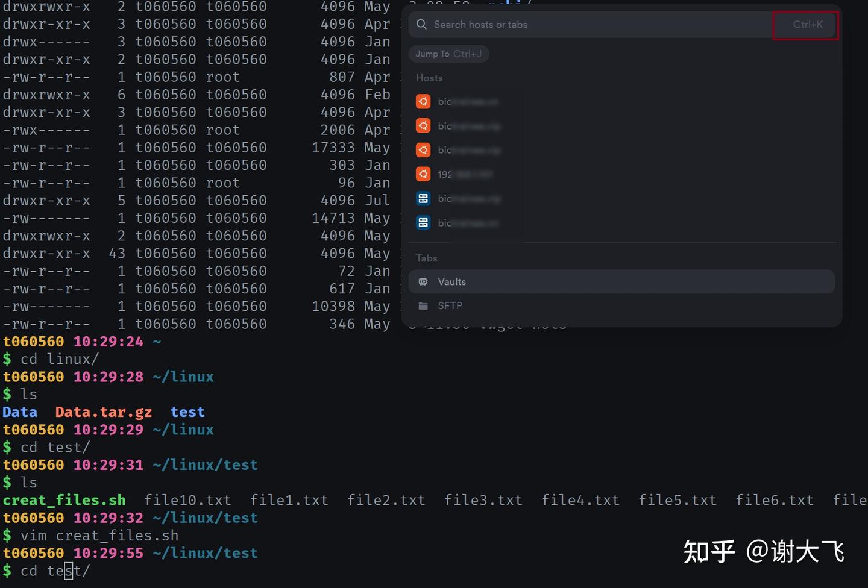Click the highlighted Ctrl+K shortcut badge
Viewport: 868px width, 588px height.
click(x=805, y=25)
